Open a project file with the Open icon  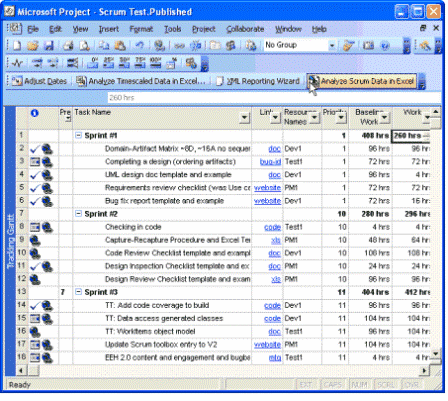point(32,46)
